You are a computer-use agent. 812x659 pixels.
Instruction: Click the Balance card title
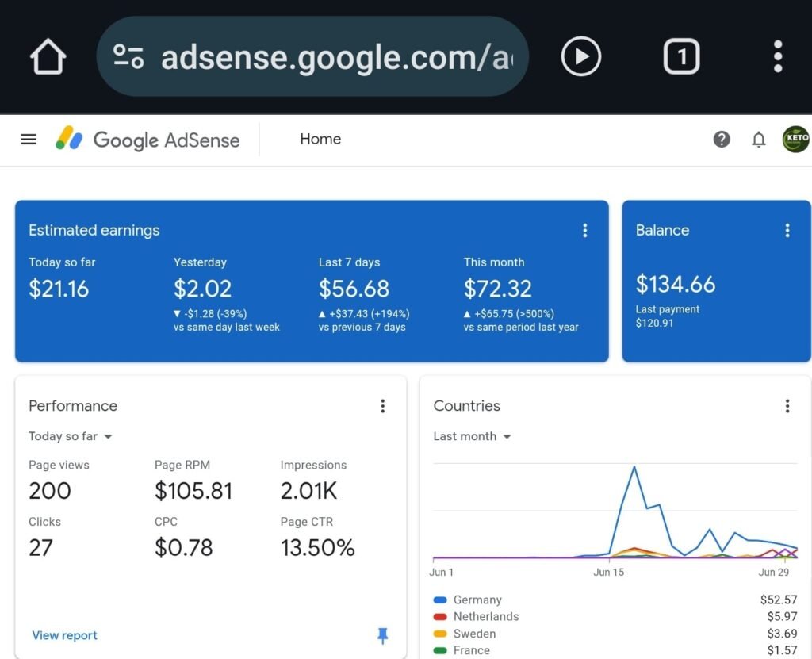(x=662, y=231)
